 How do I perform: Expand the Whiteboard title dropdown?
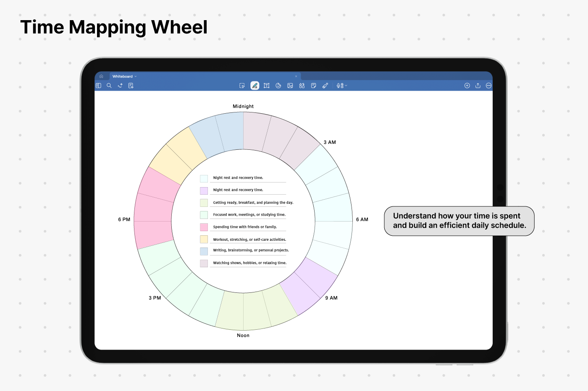pos(135,76)
